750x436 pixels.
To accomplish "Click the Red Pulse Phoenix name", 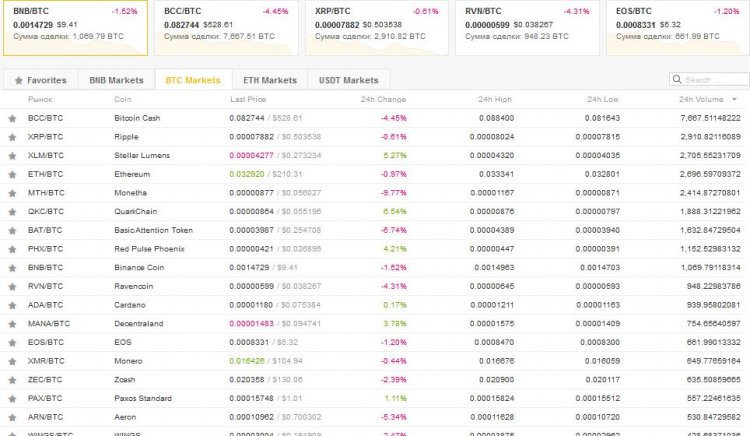I will (149, 249).
